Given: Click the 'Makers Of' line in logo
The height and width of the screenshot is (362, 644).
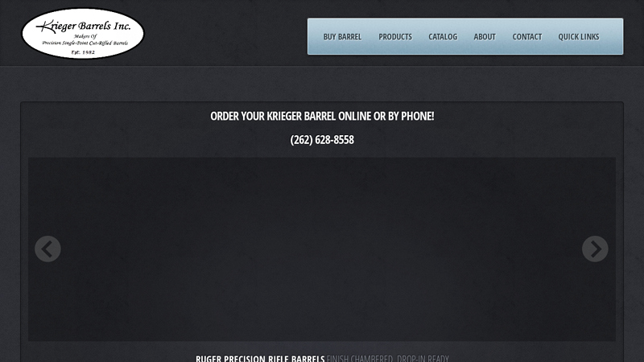Looking at the screenshot, I should click(85, 36).
